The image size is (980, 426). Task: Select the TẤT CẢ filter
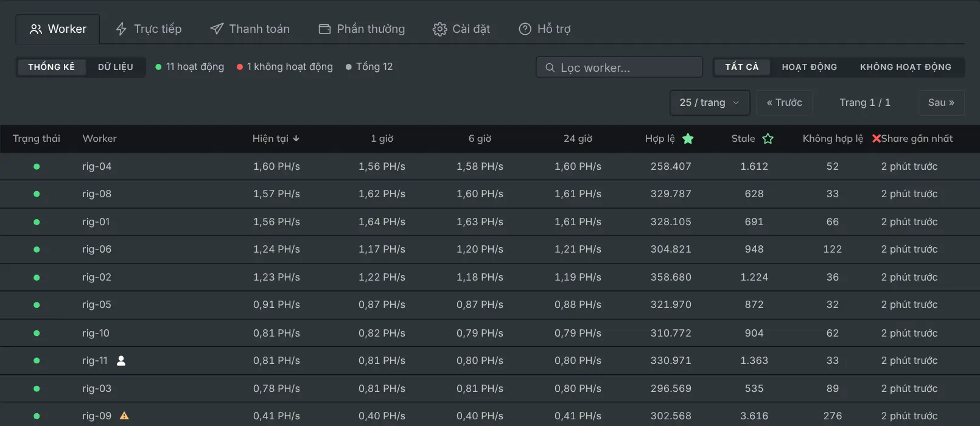[x=742, y=67]
